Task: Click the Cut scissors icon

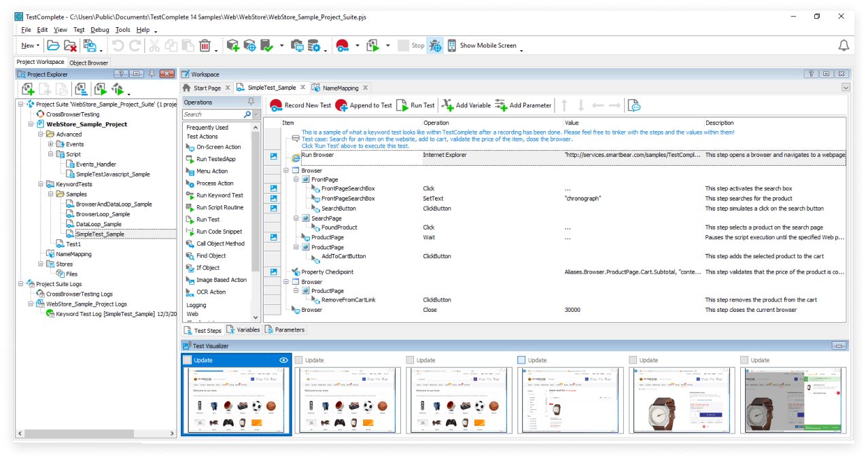Action: tap(154, 46)
